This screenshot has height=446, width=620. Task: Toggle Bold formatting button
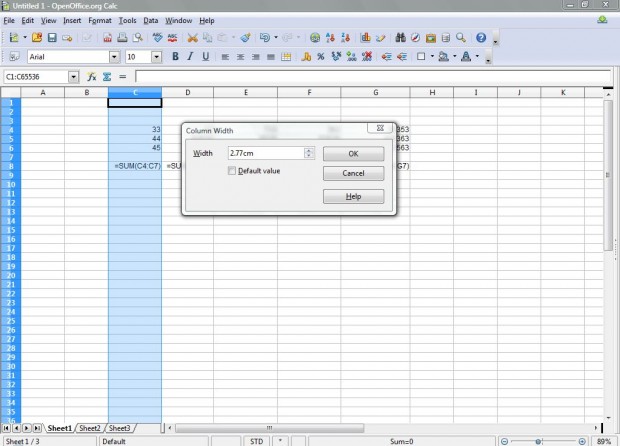pyautogui.click(x=175, y=57)
